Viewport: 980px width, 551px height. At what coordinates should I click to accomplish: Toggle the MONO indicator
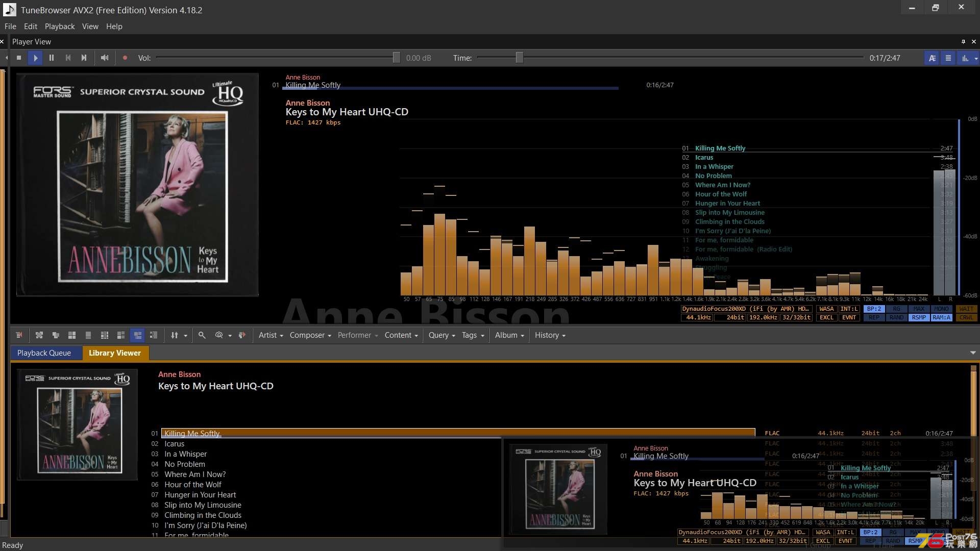(x=941, y=309)
